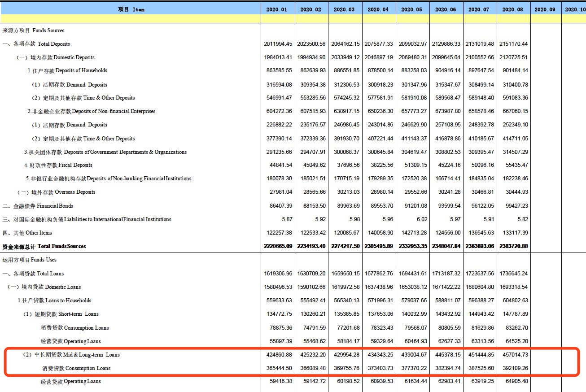Select Total Deposits row label
The height and width of the screenshot is (392, 586).
36,44
